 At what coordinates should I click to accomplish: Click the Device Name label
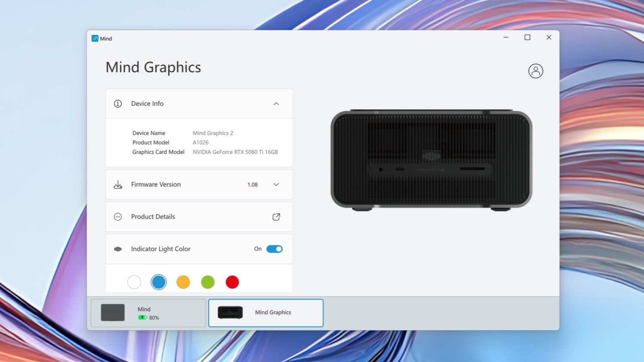point(149,133)
